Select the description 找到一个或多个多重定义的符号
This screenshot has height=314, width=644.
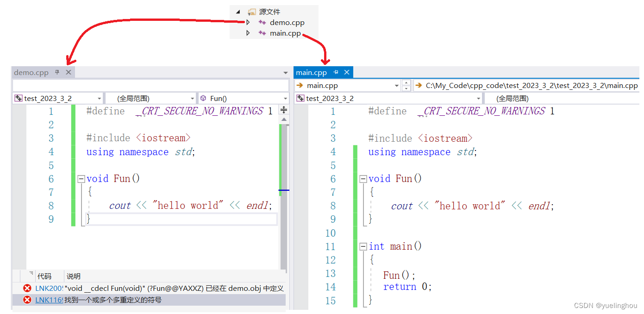point(113,300)
